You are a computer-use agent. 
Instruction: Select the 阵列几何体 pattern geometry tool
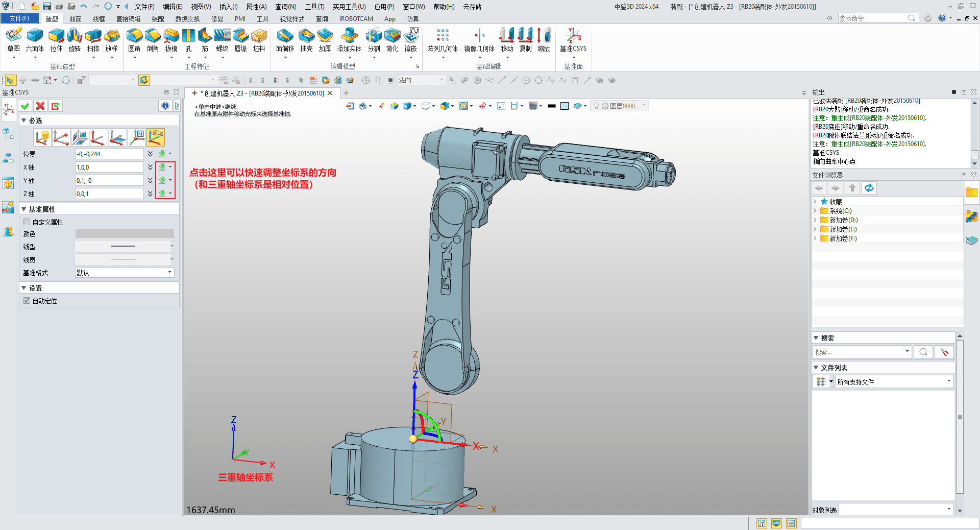click(x=443, y=40)
